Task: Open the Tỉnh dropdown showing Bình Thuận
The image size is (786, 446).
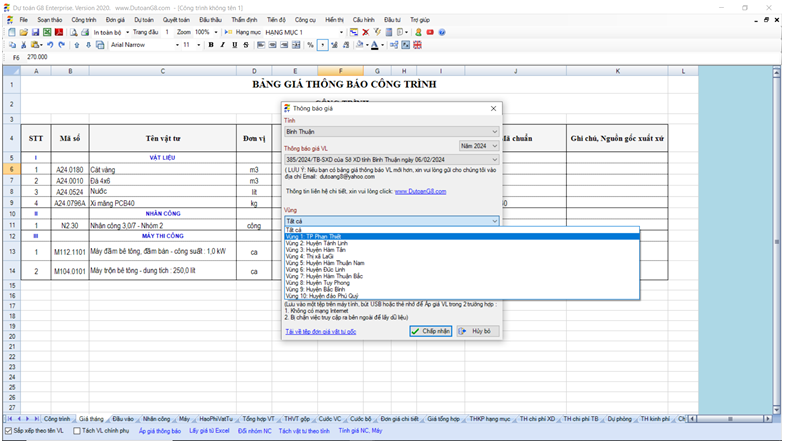Action: tap(391, 131)
